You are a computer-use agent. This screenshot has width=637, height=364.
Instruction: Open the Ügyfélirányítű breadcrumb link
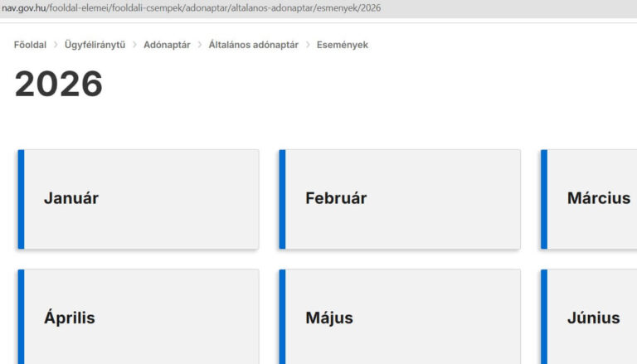[95, 45]
